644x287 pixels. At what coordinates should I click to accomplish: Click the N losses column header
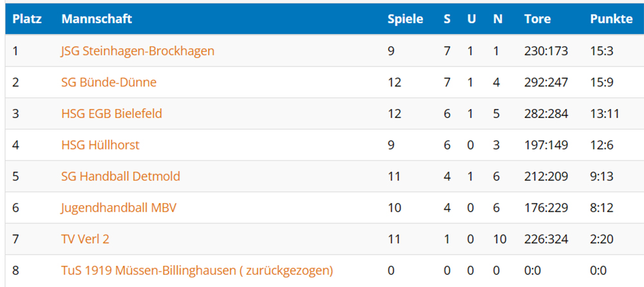click(498, 19)
